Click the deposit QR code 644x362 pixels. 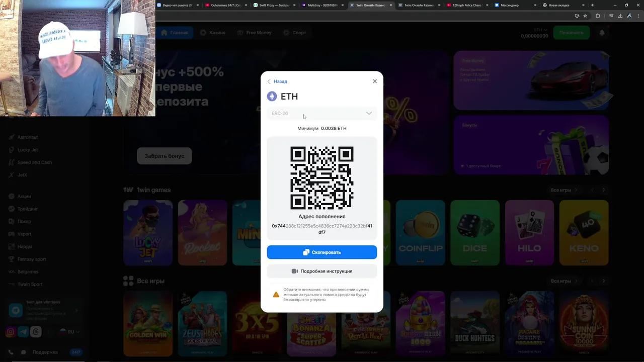pyautogui.click(x=322, y=178)
